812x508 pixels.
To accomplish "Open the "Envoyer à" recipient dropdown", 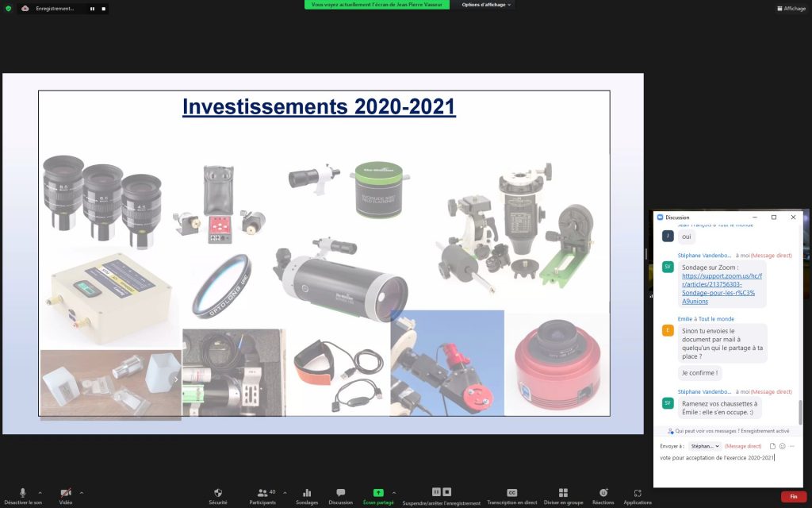I will 705,446.
